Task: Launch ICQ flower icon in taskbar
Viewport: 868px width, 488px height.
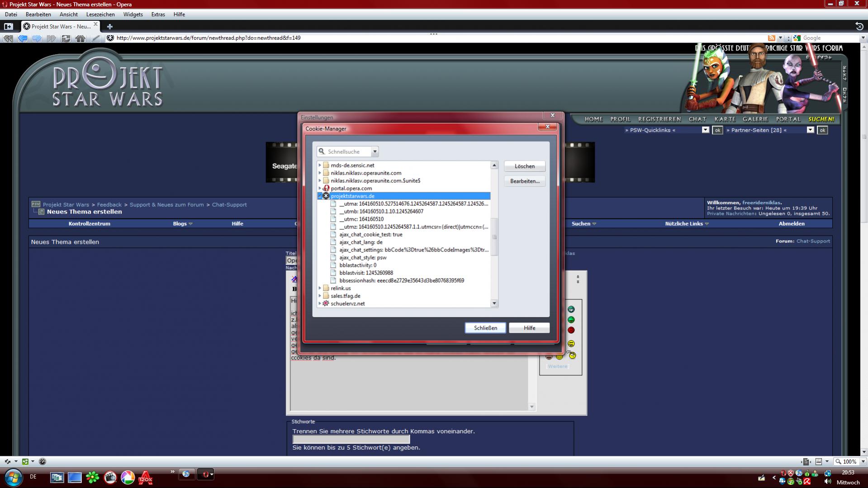Action: click(93, 477)
